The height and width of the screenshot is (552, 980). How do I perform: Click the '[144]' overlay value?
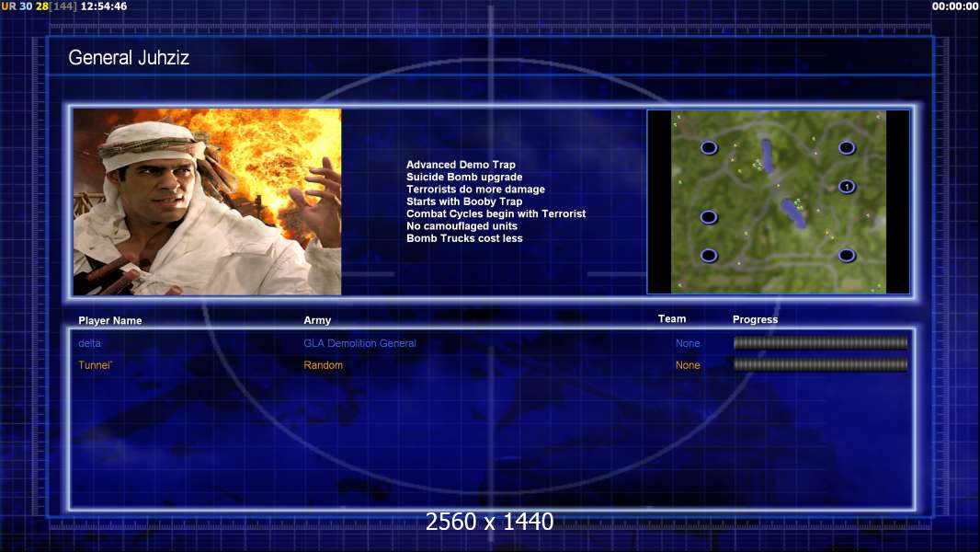coord(63,6)
